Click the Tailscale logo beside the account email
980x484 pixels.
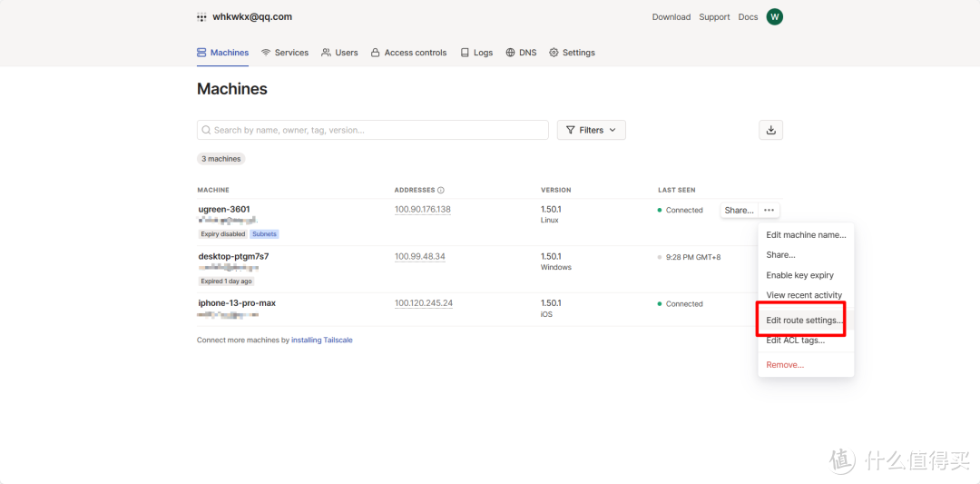201,17
